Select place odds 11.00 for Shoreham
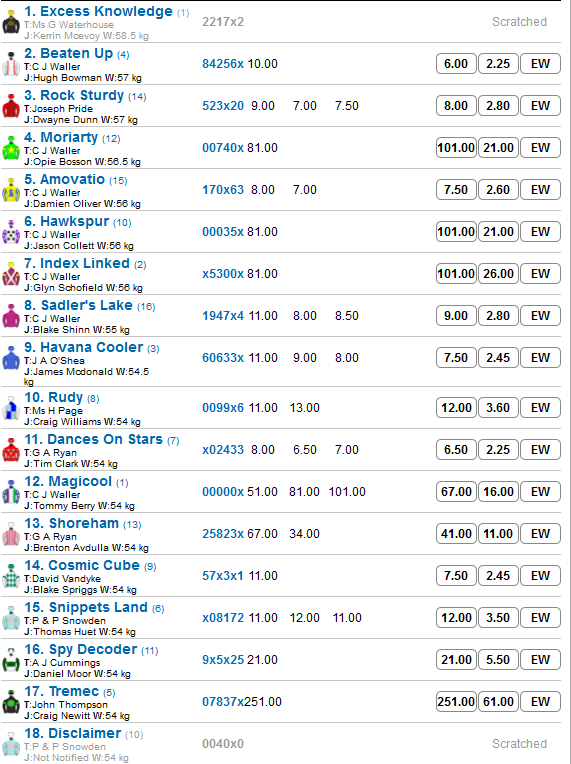This screenshot has width=571, height=764. pyautogui.click(x=498, y=534)
